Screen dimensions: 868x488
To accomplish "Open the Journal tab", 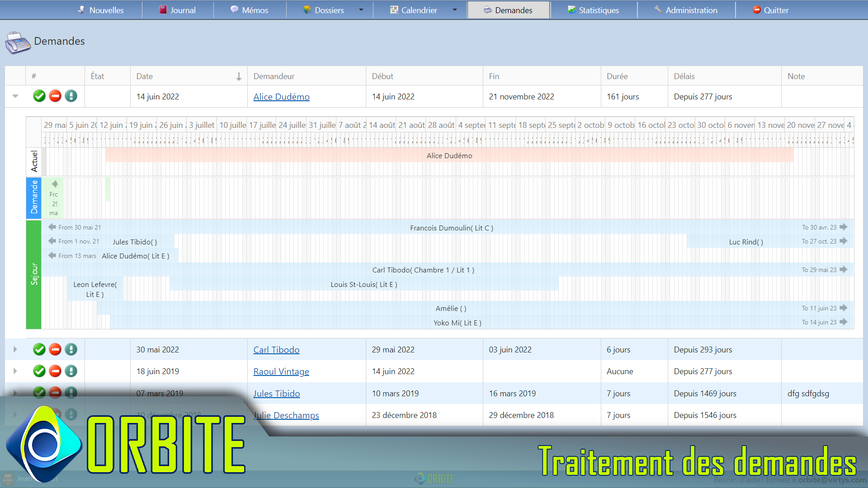I will (177, 10).
